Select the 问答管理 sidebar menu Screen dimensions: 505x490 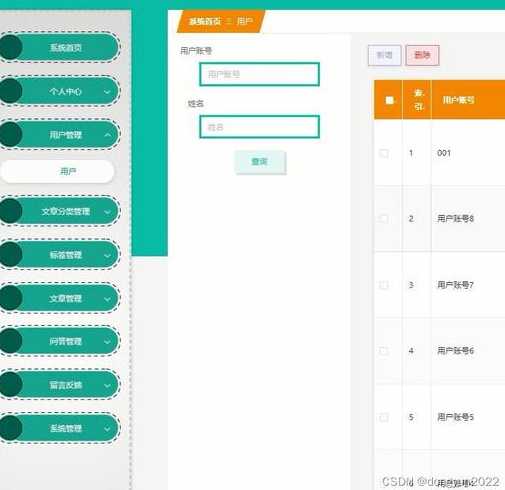[59, 341]
